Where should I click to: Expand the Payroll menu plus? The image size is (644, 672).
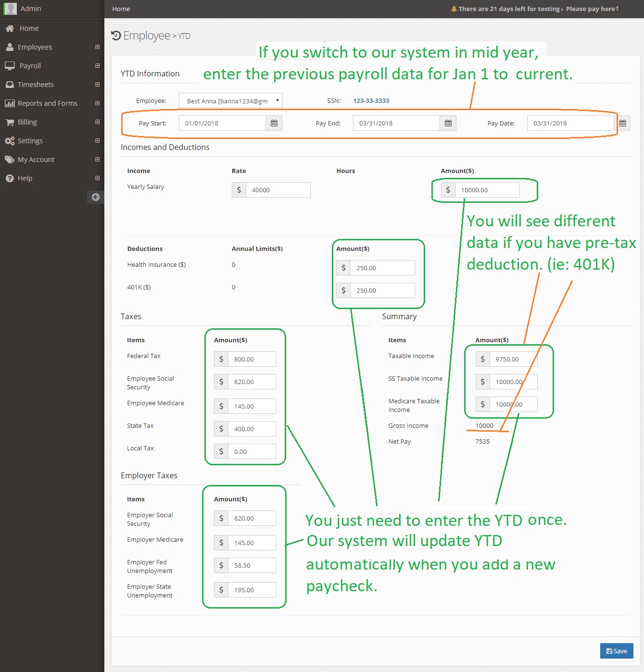click(97, 66)
